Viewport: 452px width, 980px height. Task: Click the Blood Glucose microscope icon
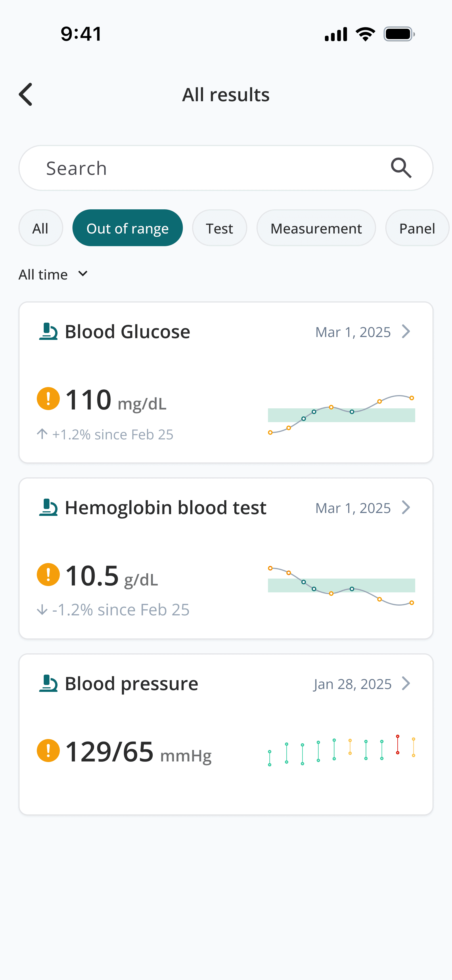tap(48, 331)
